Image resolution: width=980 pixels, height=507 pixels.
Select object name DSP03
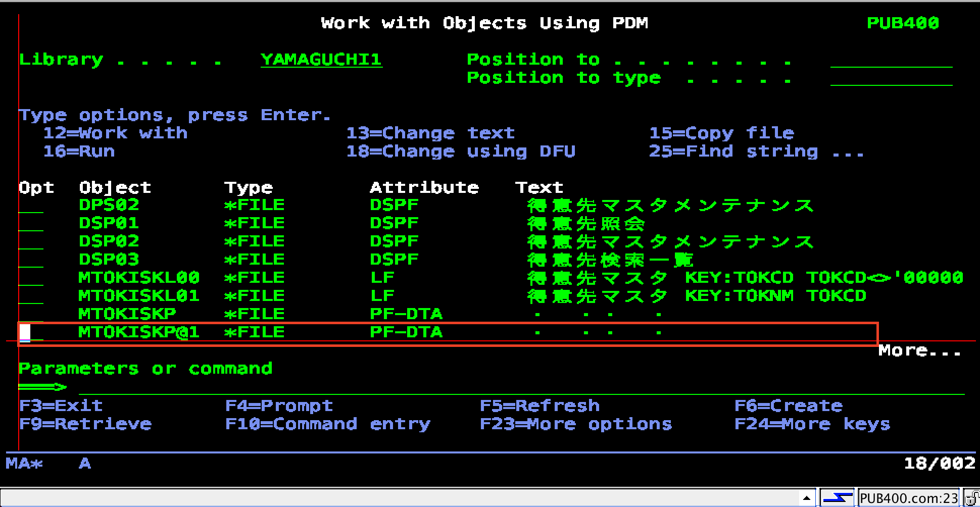point(109,260)
